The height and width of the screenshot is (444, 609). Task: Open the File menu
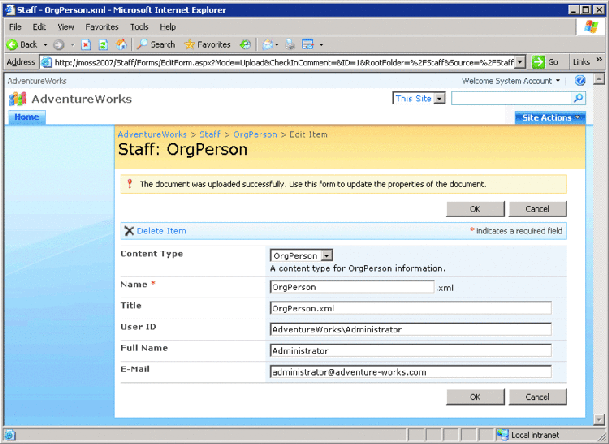[15, 27]
